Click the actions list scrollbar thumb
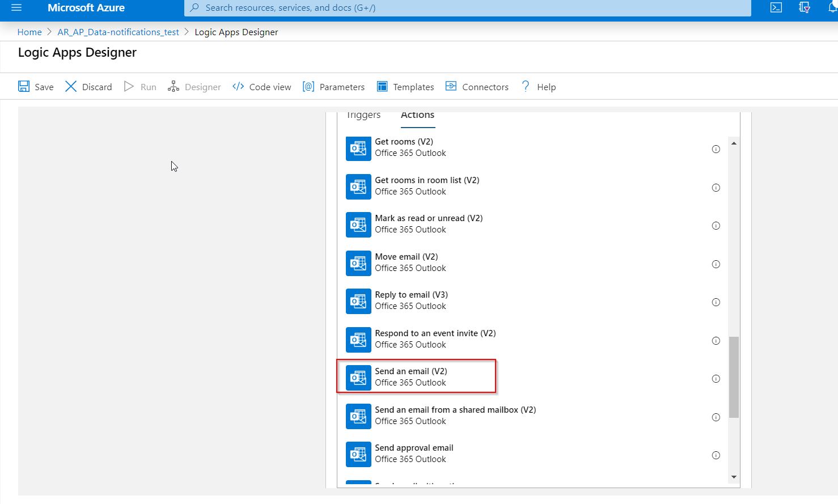The width and height of the screenshot is (838, 504). pyautogui.click(x=734, y=377)
